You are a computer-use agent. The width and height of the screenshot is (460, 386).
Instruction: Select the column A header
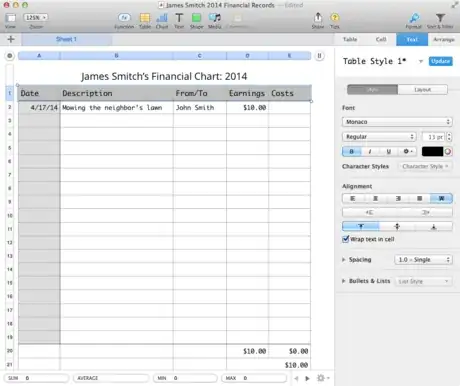39,56
